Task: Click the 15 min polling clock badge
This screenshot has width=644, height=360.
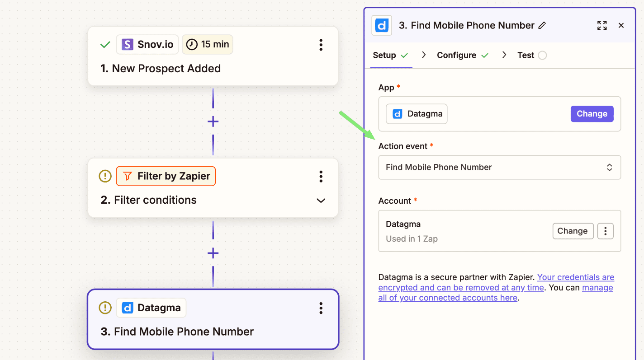Action: (x=208, y=44)
